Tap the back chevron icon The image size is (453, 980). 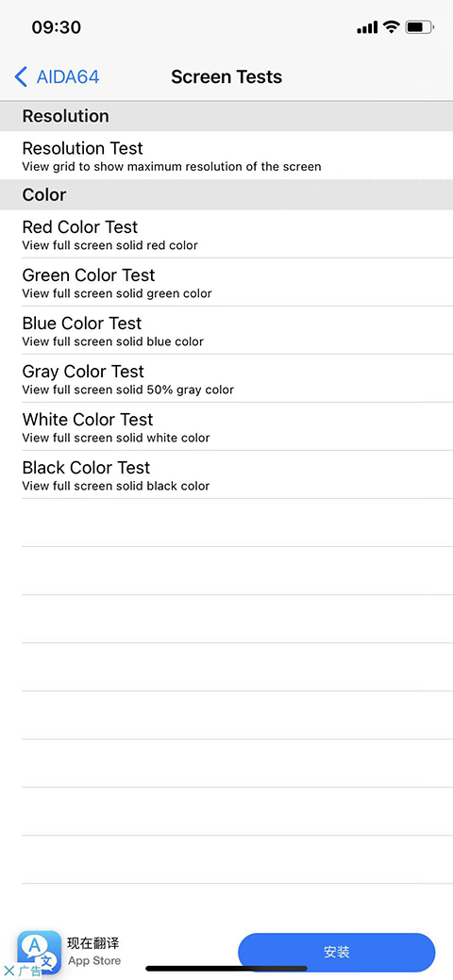click(21, 77)
